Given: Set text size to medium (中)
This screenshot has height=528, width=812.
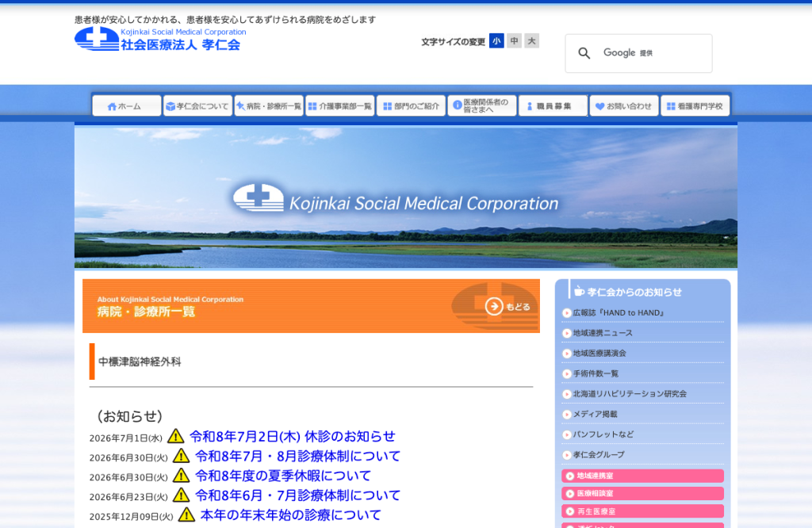Looking at the screenshot, I should click(x=514, y=41).
